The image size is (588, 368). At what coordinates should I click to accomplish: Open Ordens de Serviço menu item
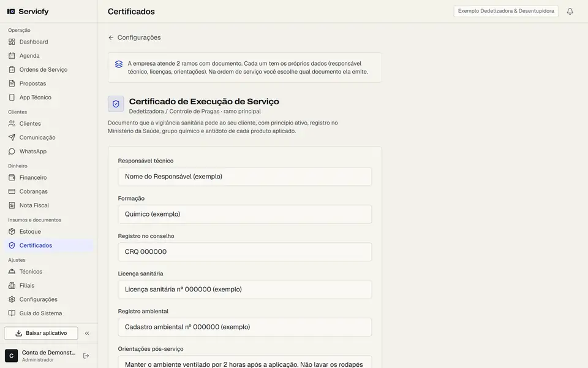pyautogui.click(x=49, y=69)
